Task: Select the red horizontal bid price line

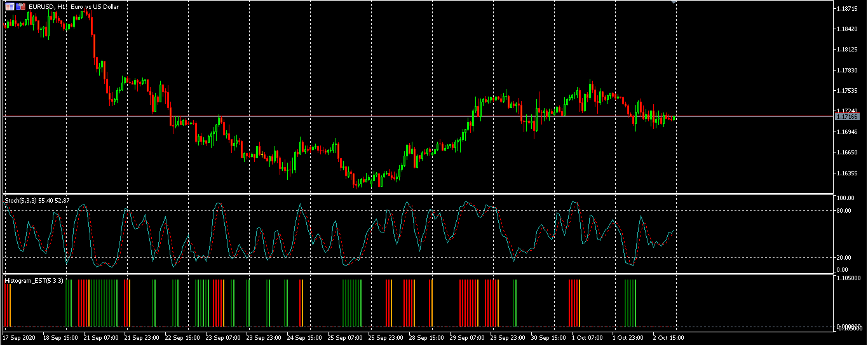Action: (x=418, y=116)
